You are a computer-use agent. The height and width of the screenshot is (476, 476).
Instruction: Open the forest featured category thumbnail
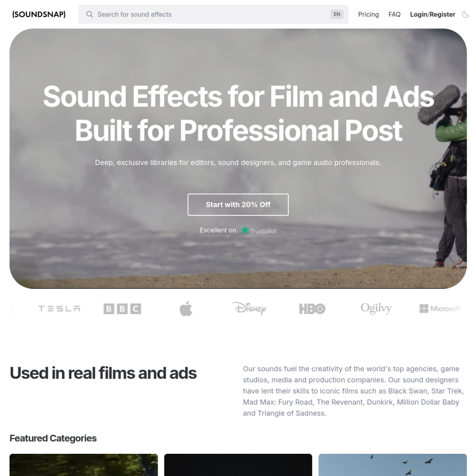pos(84,465)
